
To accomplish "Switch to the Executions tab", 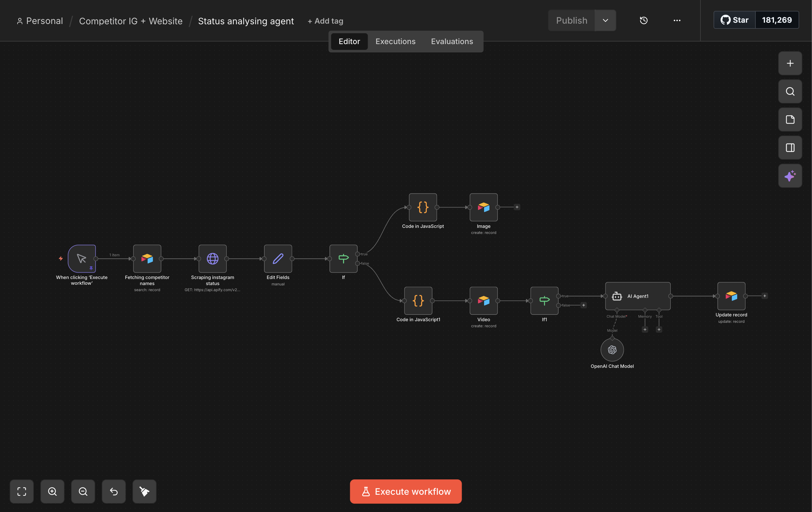I will tap(395, 42).
